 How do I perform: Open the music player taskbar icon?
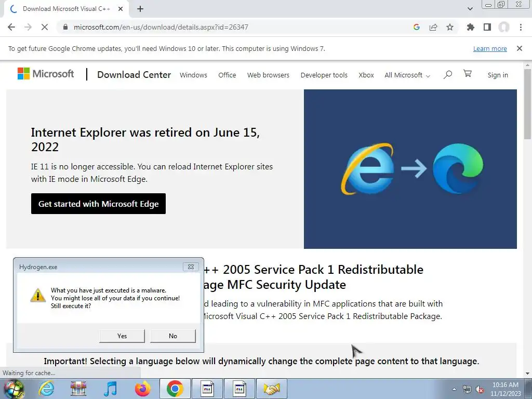[111, 389]
